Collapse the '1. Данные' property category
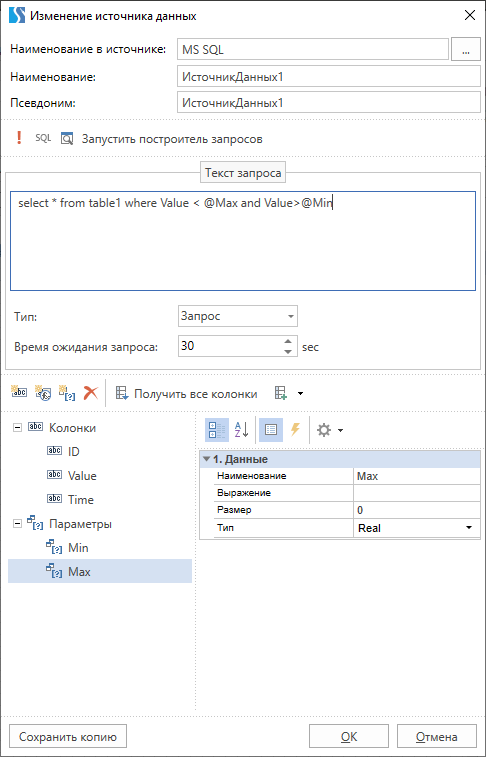486x757 pixels. [207, 459]
